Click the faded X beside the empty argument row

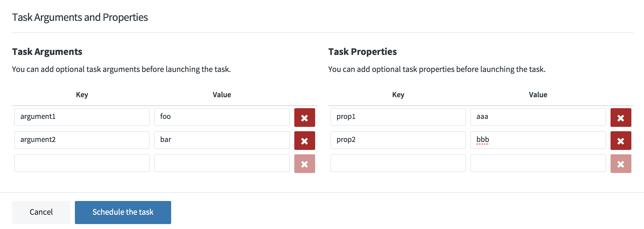pos(304,164)
